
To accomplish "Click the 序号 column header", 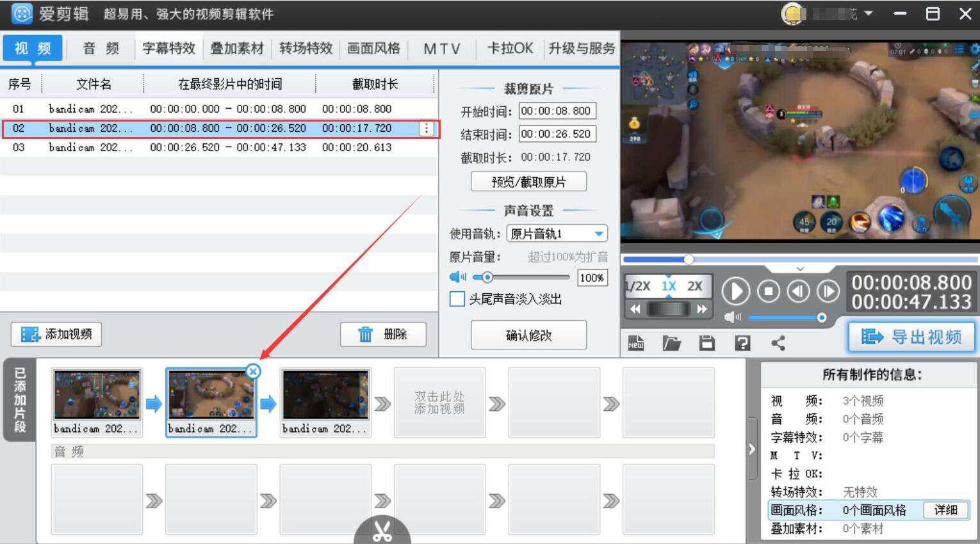I will (x=20, y=84).
